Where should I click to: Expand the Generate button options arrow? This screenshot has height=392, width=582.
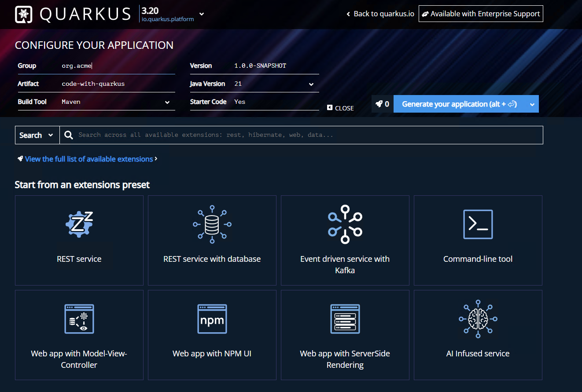coord(532,104)
